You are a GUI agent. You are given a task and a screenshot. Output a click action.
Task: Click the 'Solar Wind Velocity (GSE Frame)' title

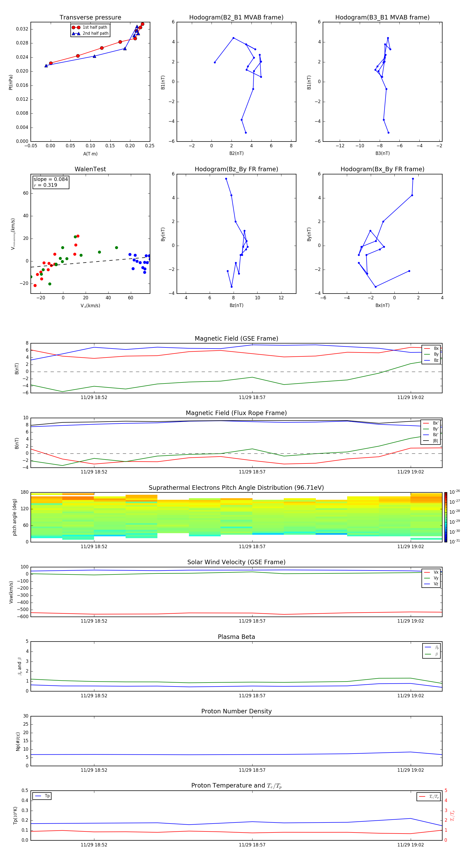(236, 562)
